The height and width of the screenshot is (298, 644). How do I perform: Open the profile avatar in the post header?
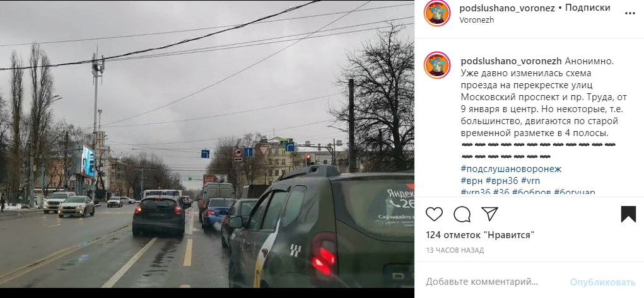click(x=437, y=13)
